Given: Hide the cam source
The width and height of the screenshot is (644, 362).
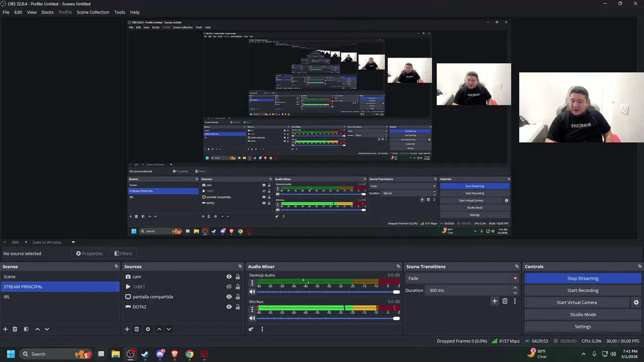Looking at the screenshot, I should pyautogui.click(x=229, y=277).
